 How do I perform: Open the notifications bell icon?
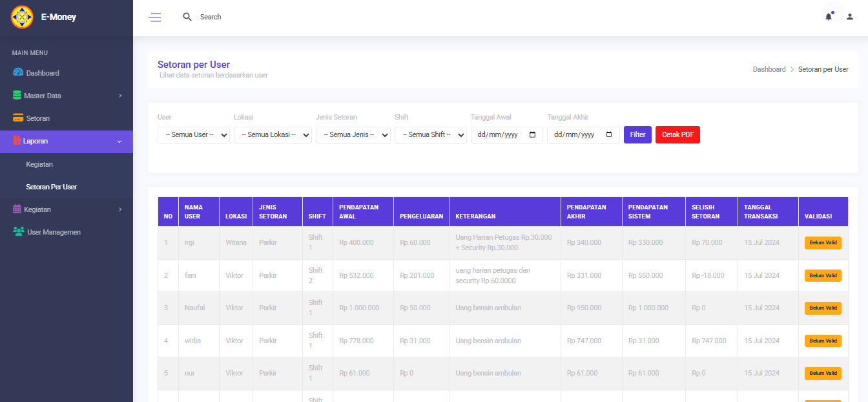point(829,17)
